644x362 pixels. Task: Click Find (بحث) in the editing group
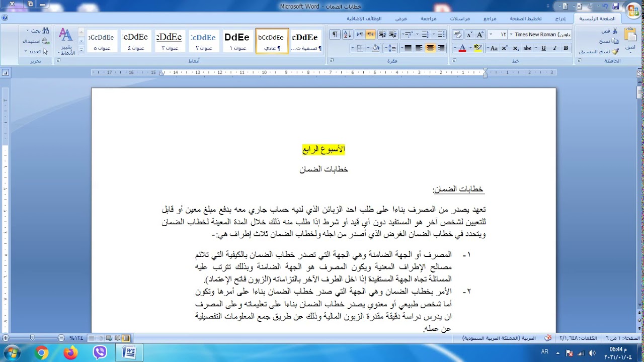tap(38, 31)
